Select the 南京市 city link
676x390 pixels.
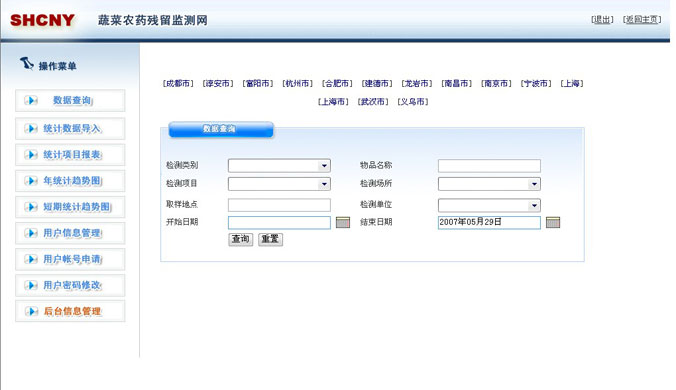click(x=496, y=84)
